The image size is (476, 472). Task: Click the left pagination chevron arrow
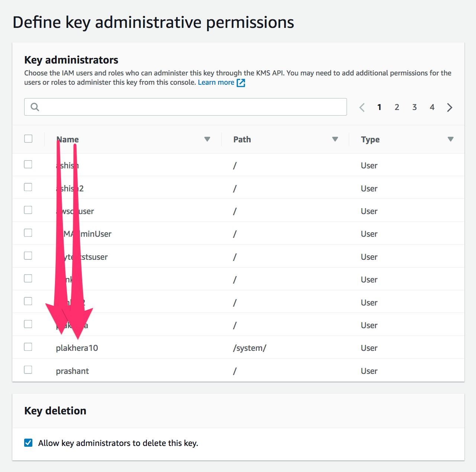coord(362,107)
